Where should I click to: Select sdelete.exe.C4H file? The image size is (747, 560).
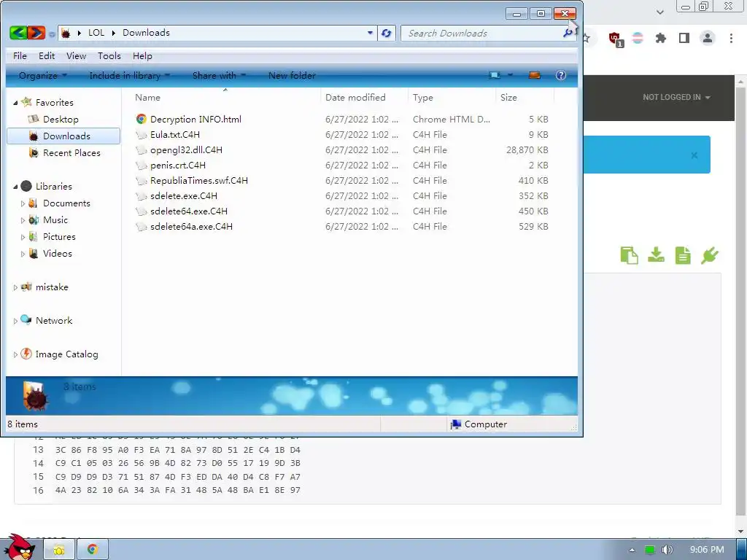point(184,195)
